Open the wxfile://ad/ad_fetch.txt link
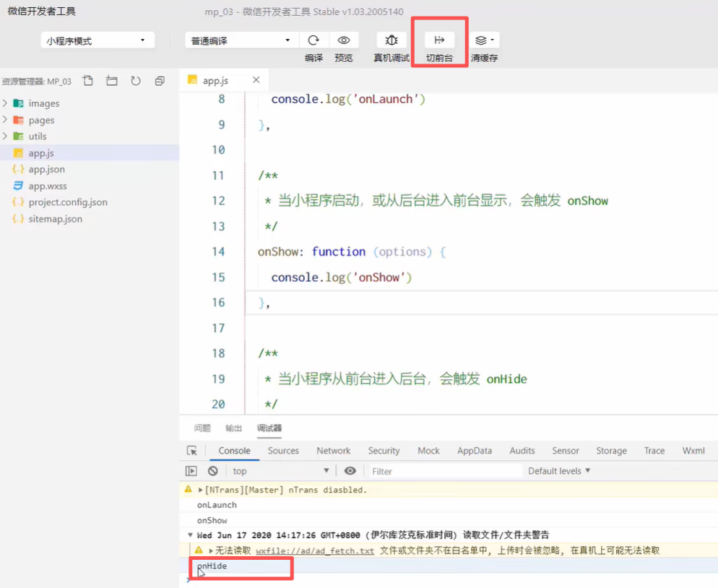 click(x=315, y=550)
